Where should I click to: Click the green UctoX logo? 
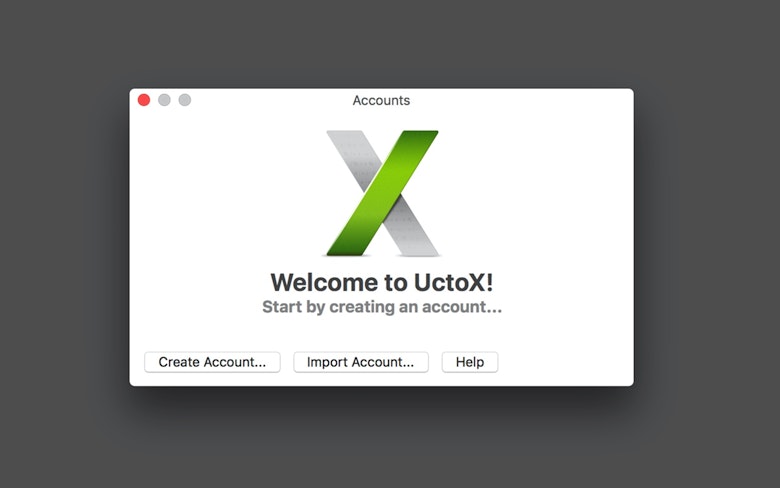click(382, 193)
